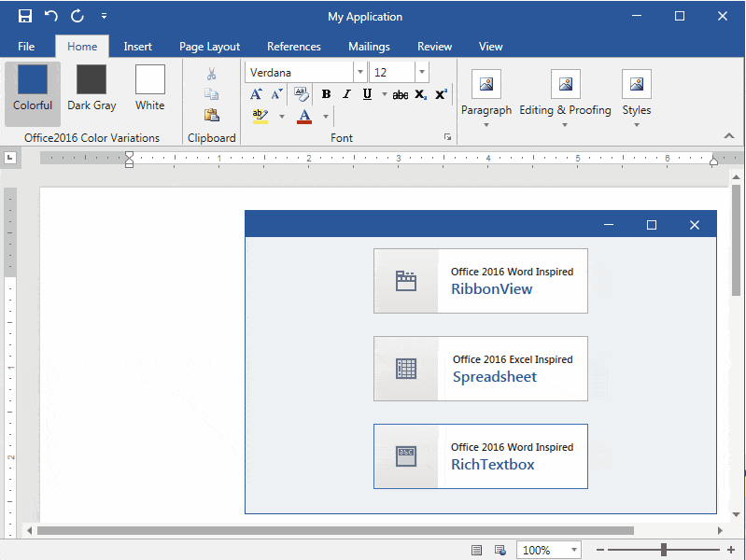Click the RibbonView tile icon
The height and width of the screenshot is (560, 746).
(x=406, y=281)
